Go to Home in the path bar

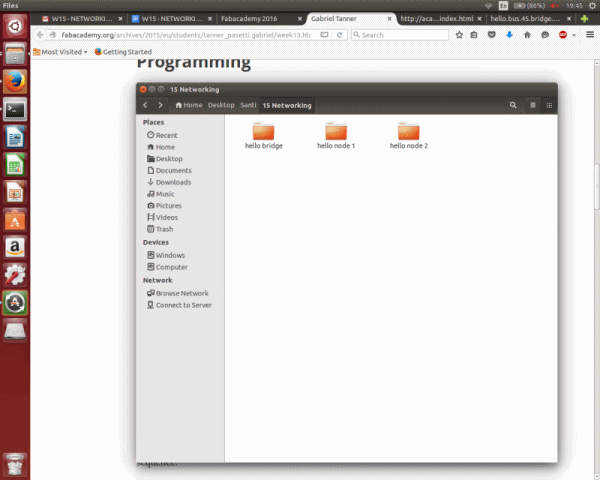click(189, 105)
